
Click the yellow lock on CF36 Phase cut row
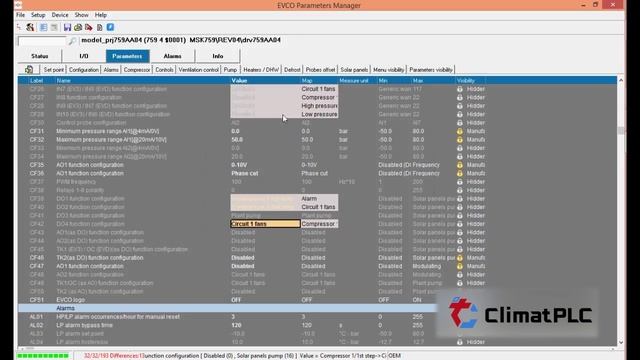[x=460, y=173]
